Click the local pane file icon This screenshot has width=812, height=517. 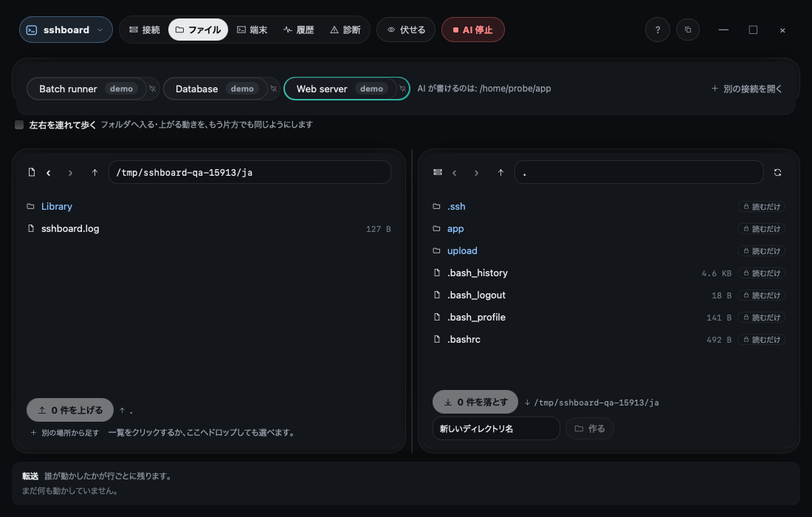(x=32, y=173)
